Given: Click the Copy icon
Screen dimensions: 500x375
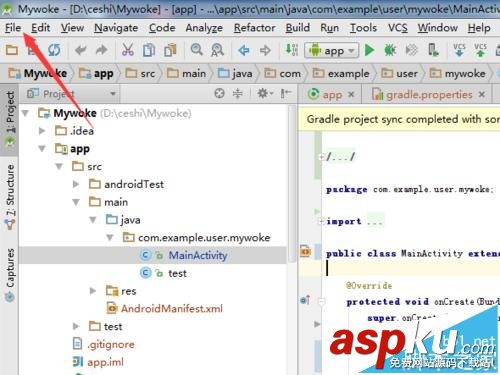Looking at the screenshot, I should tap(149, 50).
